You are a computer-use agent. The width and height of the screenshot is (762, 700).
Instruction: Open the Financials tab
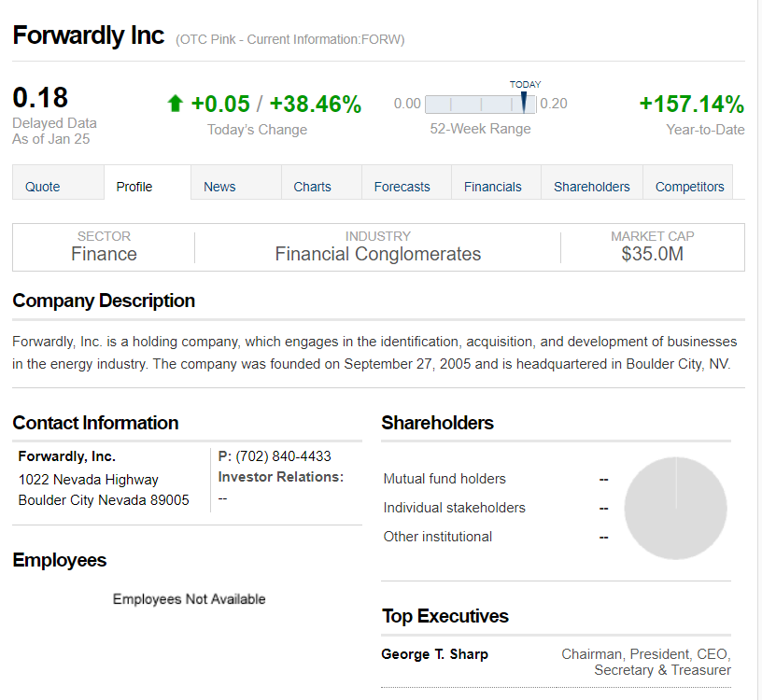[493, 187]
